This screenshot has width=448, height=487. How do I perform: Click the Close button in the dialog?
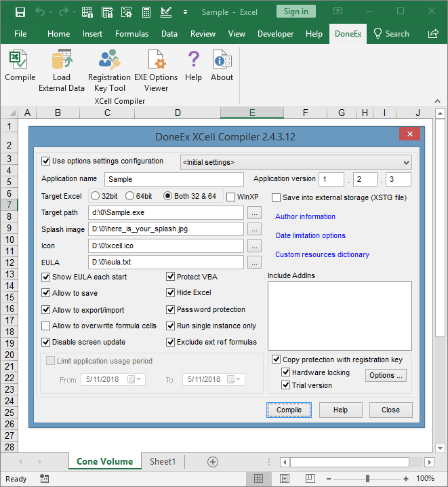[x=390, y=410]
